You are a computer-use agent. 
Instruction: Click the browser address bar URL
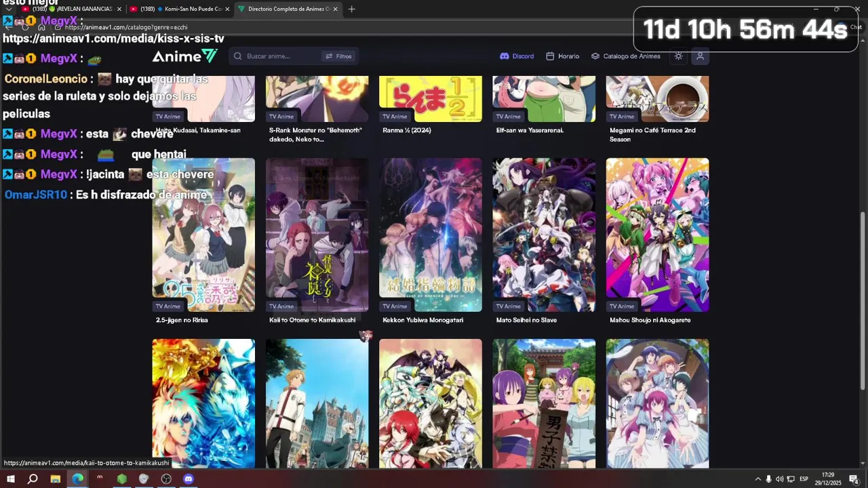click(x=126, y=27)
